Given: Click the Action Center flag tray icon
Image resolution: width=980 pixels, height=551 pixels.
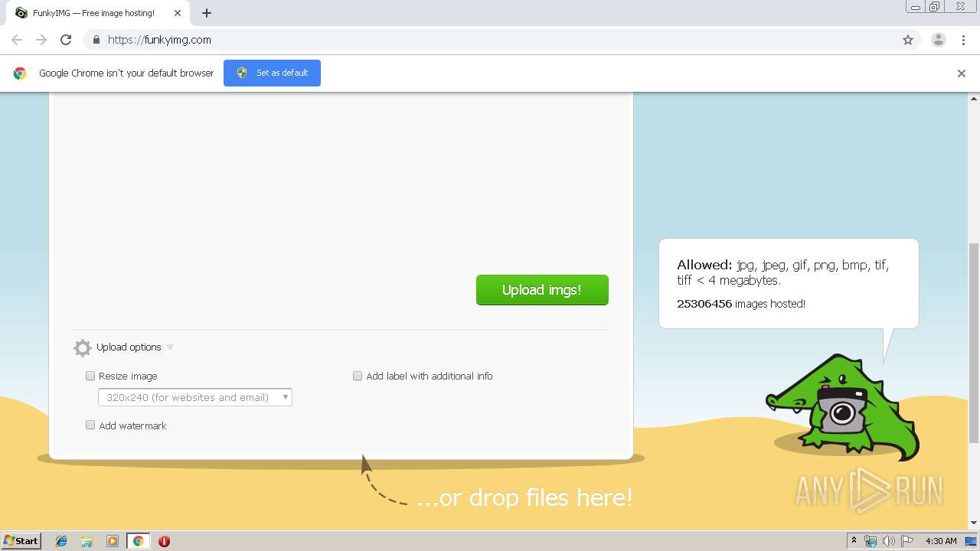Looking at the screenshot, I should pos(907,541).
